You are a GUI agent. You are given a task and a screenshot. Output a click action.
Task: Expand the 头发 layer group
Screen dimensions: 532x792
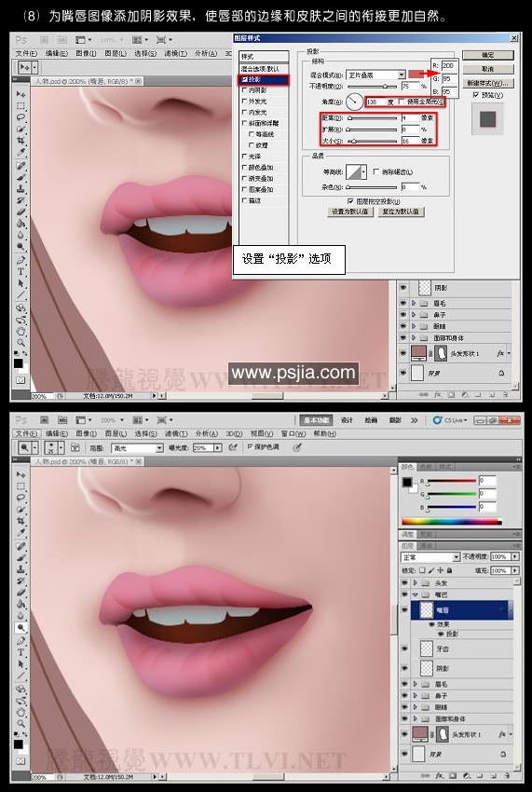click(416, 583)
